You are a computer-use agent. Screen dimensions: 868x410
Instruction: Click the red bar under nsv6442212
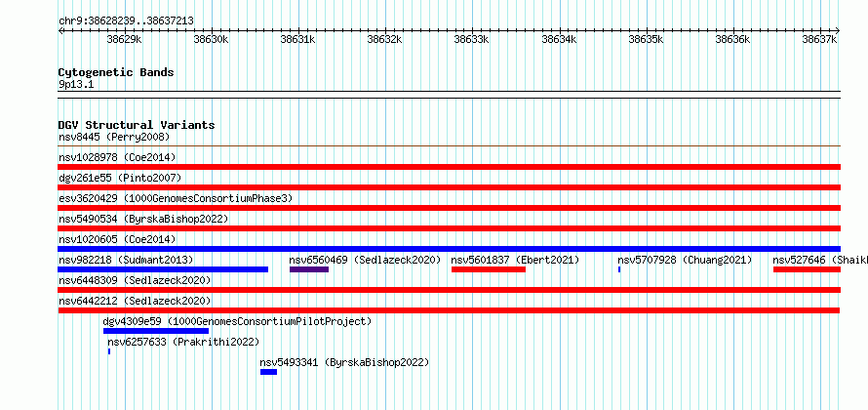point(449,310)
